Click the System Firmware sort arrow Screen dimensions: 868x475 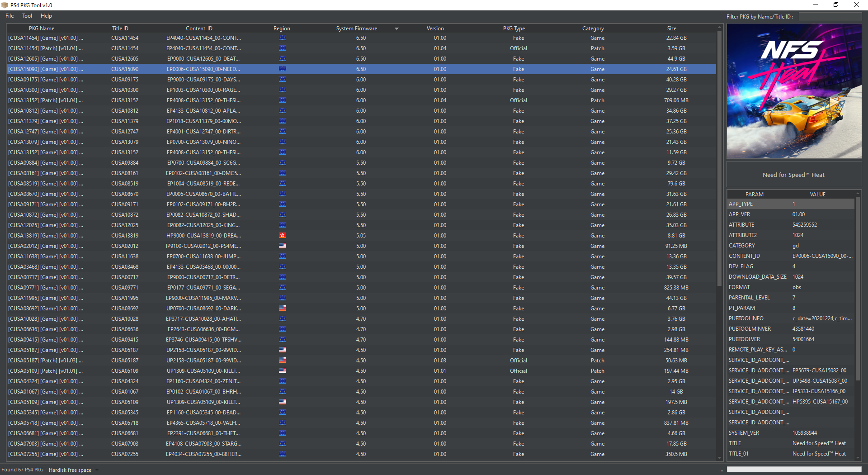396,28
